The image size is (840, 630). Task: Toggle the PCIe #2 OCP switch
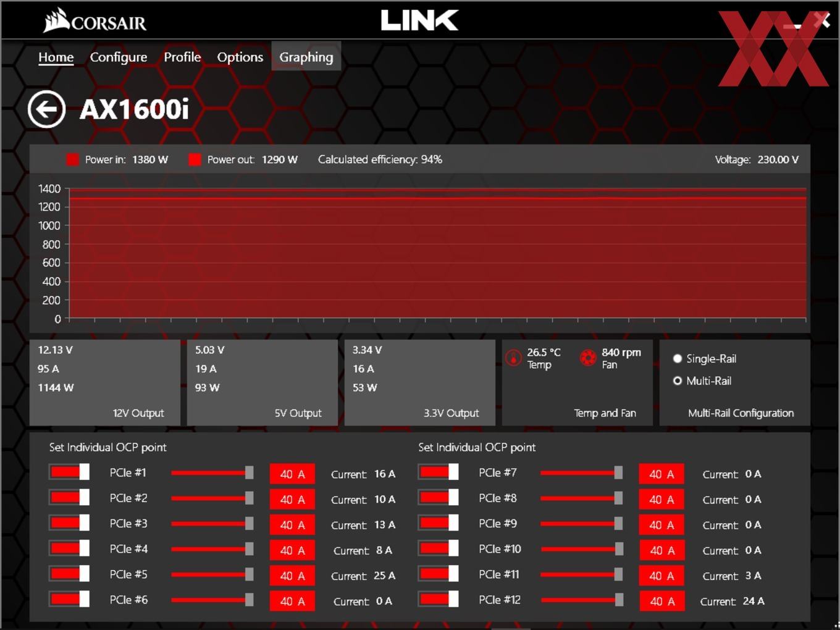pyautogui.click(x=69, y=498)
